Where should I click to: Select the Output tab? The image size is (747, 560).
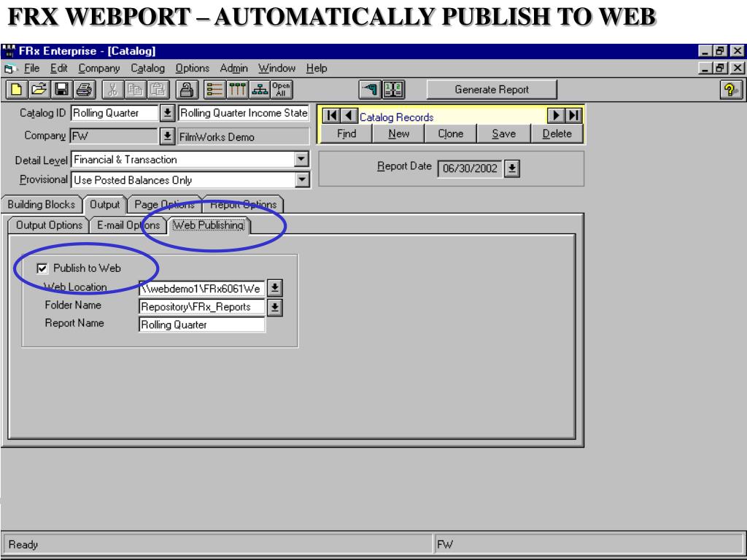105,205
